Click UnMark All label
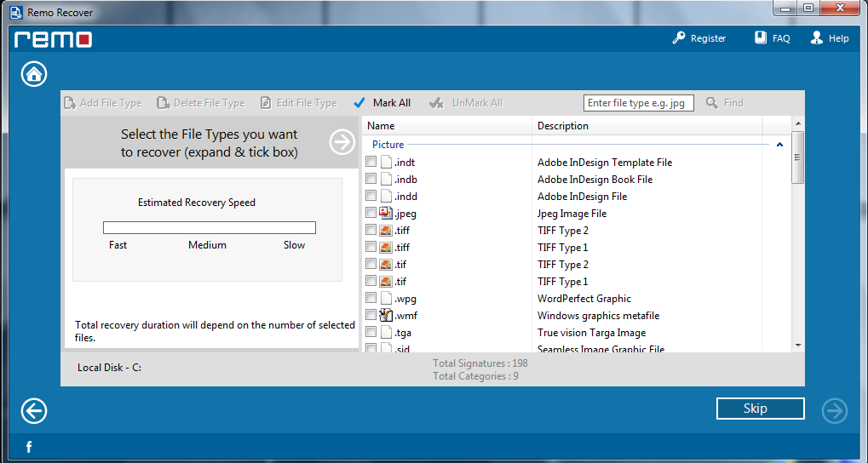Image resolution: width=868 pixels, height=463 pixels. pos(477,103)
